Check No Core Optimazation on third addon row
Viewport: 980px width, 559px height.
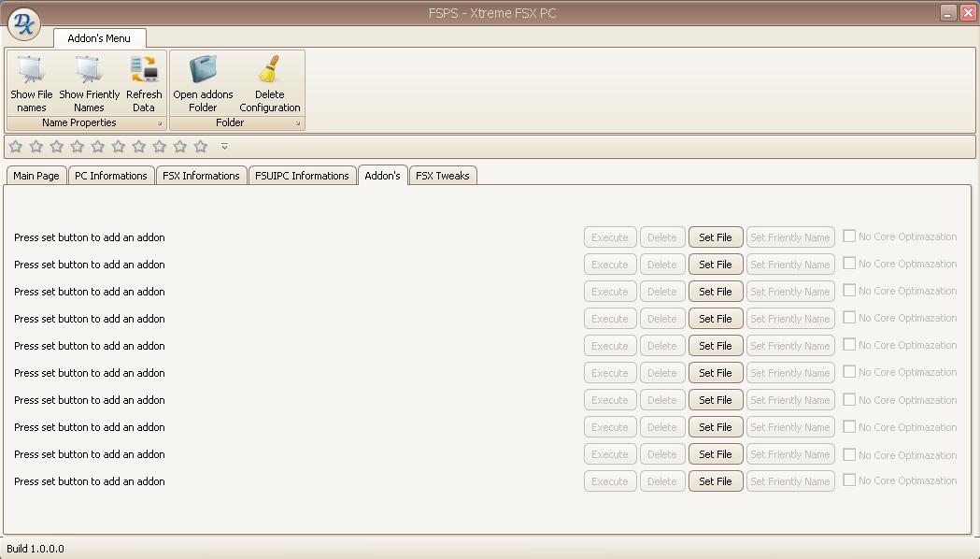click(849, 290)
